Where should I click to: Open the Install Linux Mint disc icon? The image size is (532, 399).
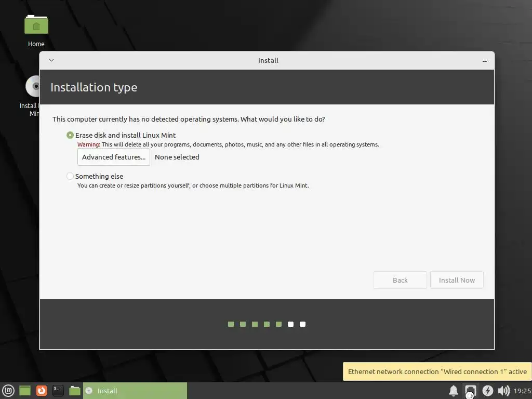[x=33, y=86]
